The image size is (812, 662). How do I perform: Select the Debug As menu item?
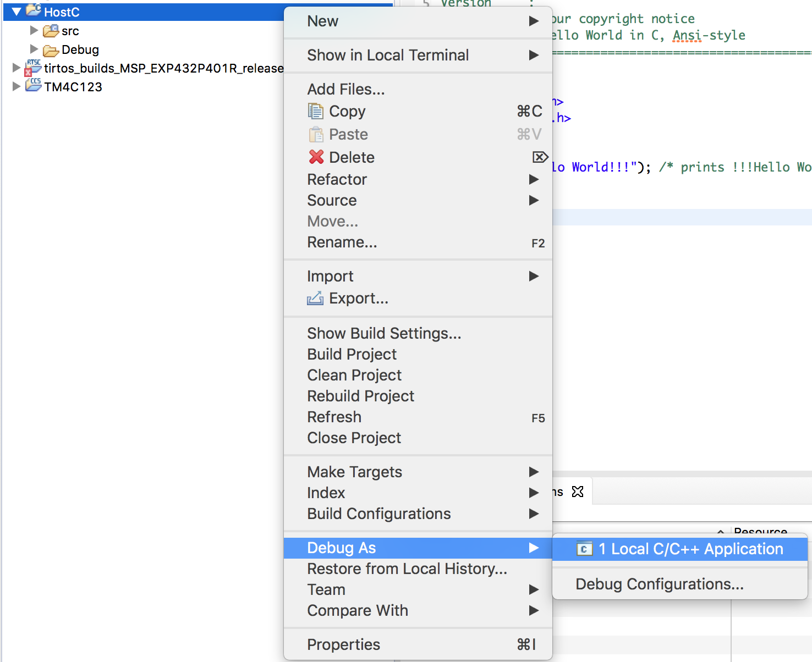coord(418,548)
